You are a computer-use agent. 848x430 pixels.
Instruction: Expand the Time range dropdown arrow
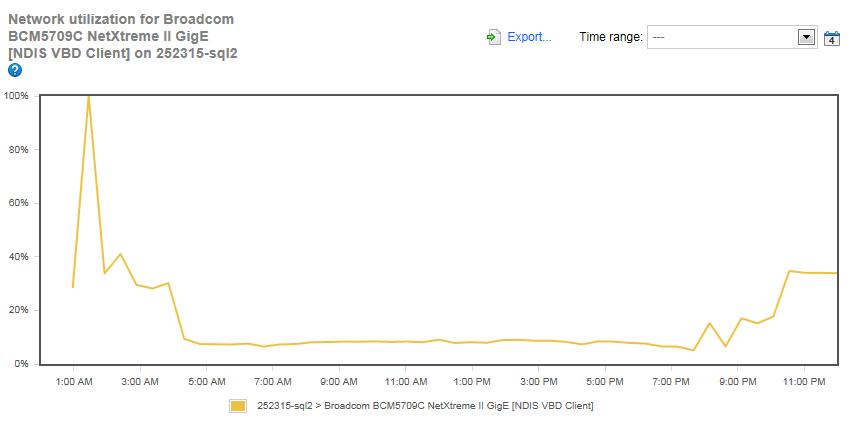pyautogui.click(x=806, y=37)
